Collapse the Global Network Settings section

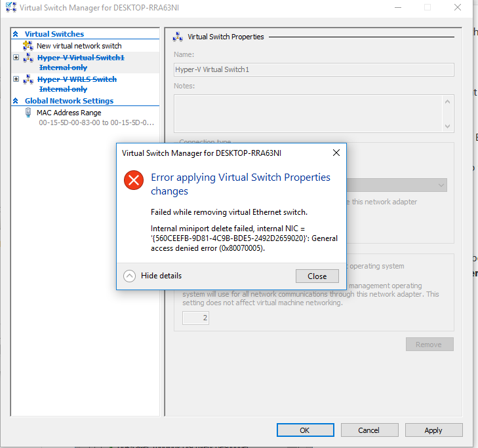click(16, 100)
